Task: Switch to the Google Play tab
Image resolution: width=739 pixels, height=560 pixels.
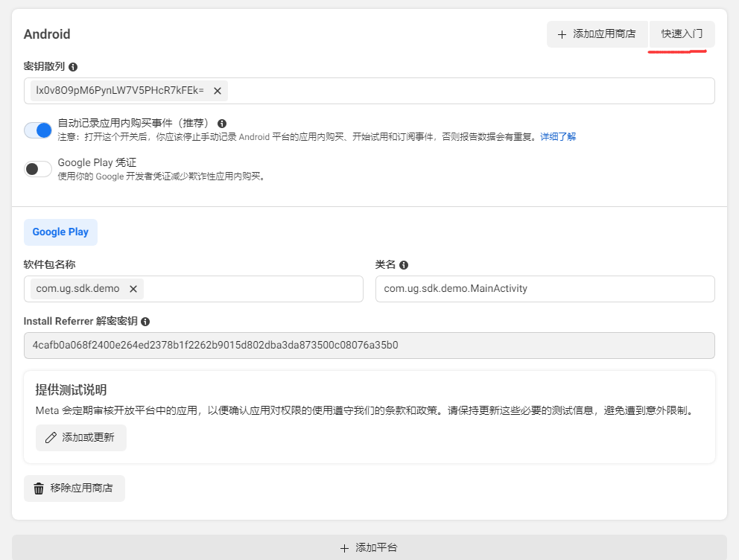Action: 60,232
